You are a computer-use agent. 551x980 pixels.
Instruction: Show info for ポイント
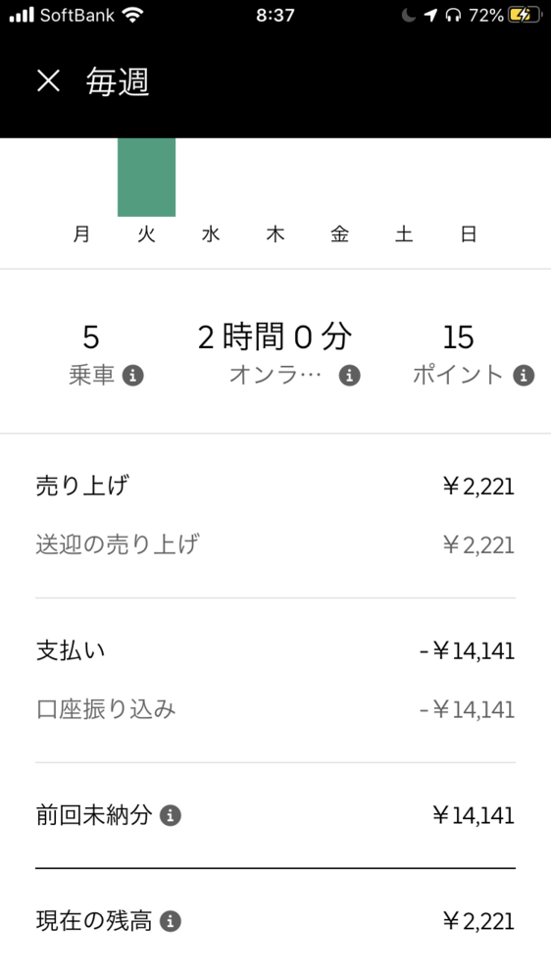pyautogui.click(x=524, y=376)
